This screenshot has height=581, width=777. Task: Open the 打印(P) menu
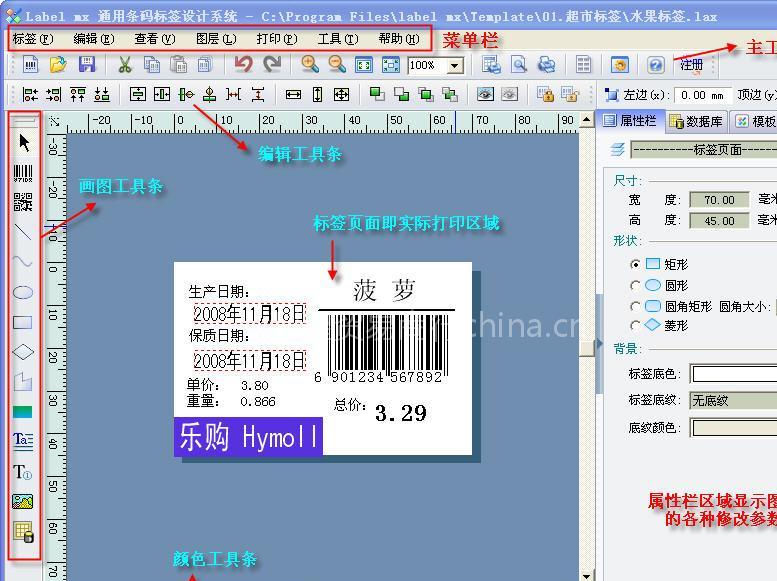(x=277, y=39)
